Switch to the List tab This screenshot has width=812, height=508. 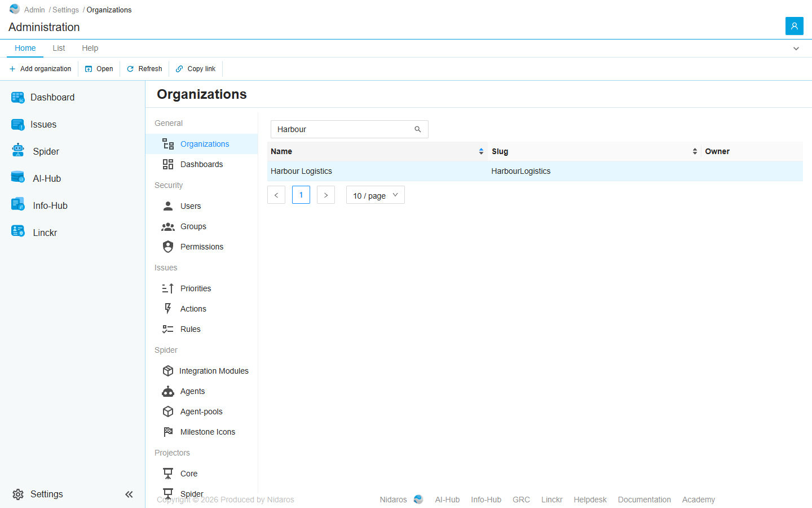[59, 48]
